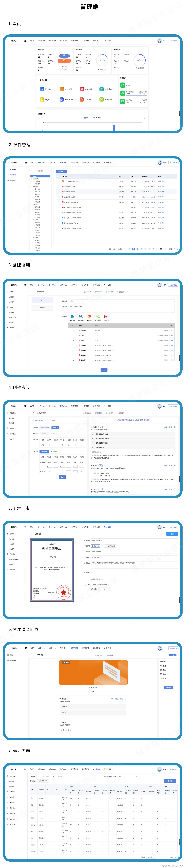Click 添加课件 icon in 创建培训 screen
This screenshot has width=184, height=868.
(x=72, y=317)
